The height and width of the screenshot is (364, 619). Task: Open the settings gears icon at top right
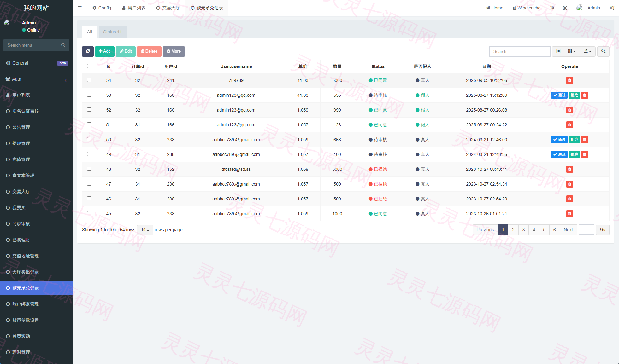coord(612,8)
